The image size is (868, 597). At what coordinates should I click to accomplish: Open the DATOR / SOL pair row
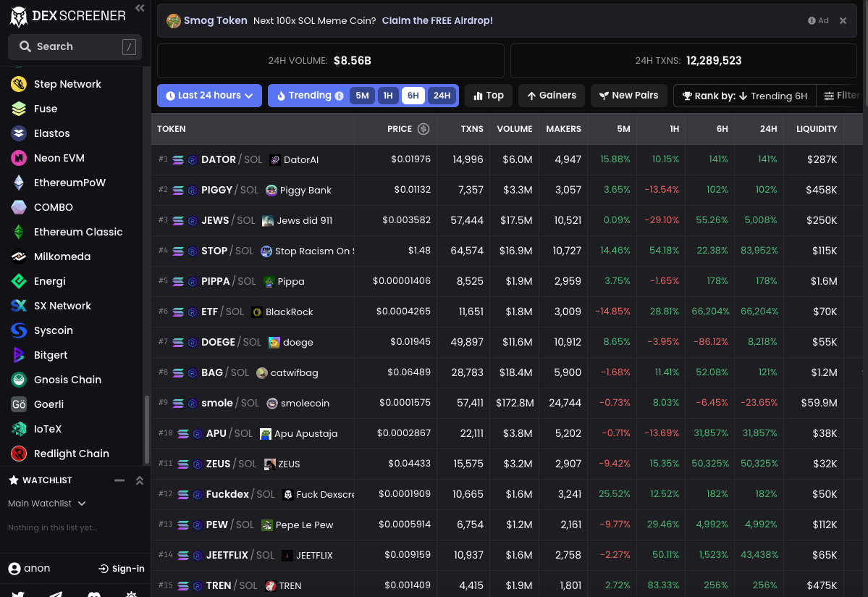(507, 159)
